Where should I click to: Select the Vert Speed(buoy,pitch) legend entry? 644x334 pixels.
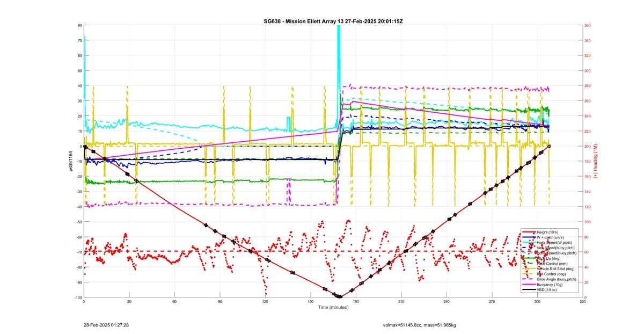click(x=555, y=248)
